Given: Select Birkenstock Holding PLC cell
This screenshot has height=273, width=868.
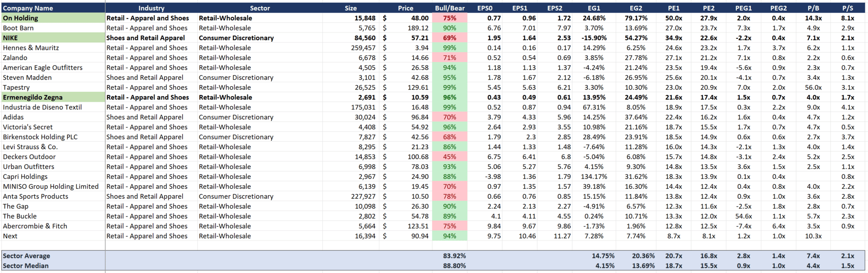Looking at the screenshot, I should click(x=53, y=137).
